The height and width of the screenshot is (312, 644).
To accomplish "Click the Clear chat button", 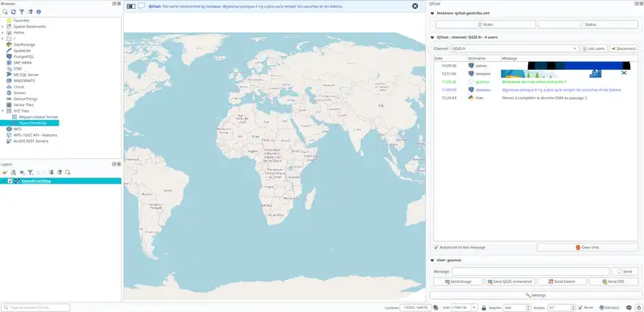I will point(588,248).
